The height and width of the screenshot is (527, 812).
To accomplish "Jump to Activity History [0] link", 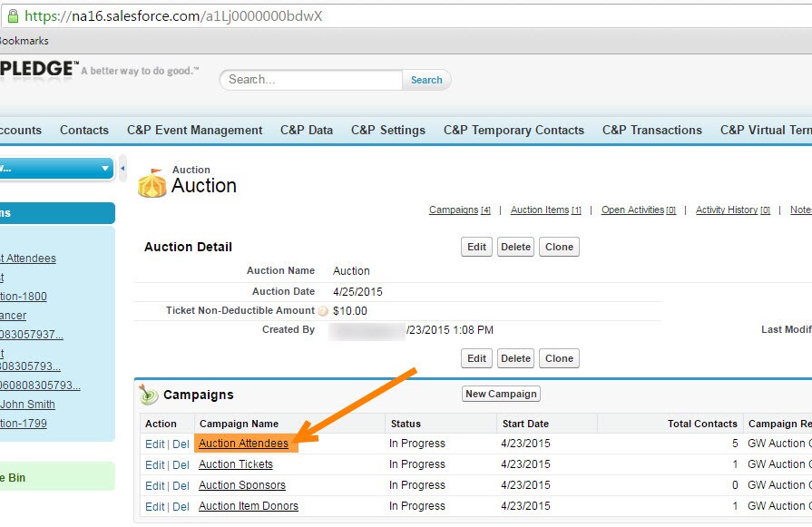I will click(733, 210).
